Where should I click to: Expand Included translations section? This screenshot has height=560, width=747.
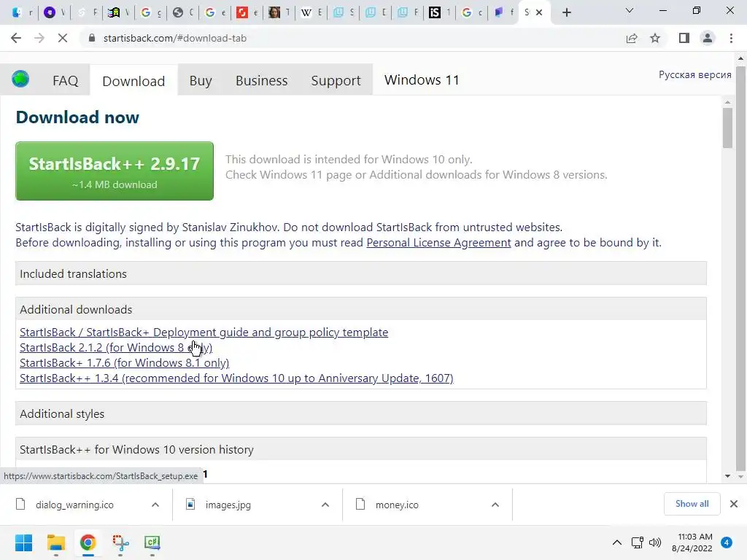tap(360, 274)
